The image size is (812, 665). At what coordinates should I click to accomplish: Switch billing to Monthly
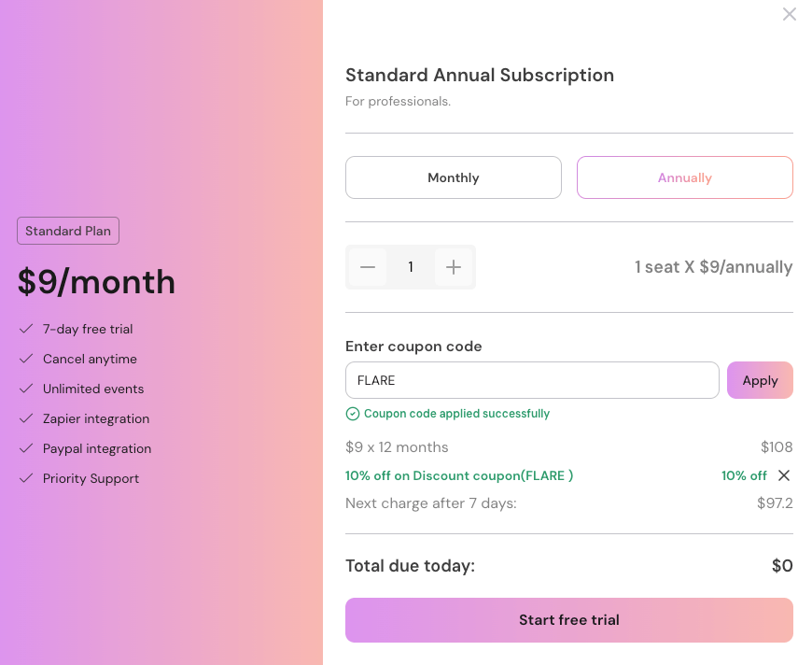(453, 177)
